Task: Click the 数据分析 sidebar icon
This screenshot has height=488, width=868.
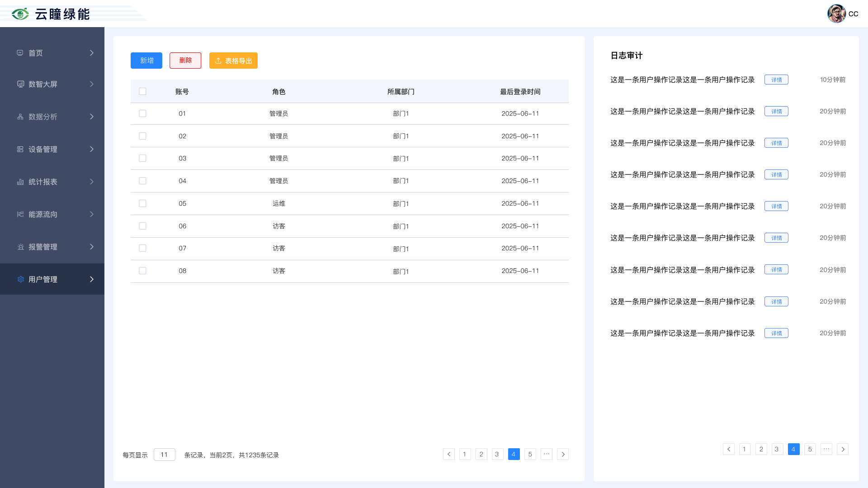Action: (x=20, y=117)
